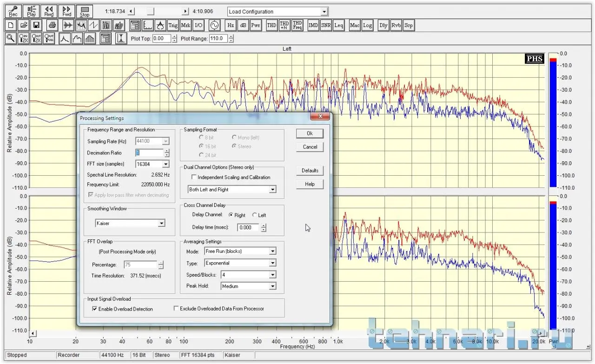
Task: Click the PHS label on the plot
Action: tap(535, 59)
